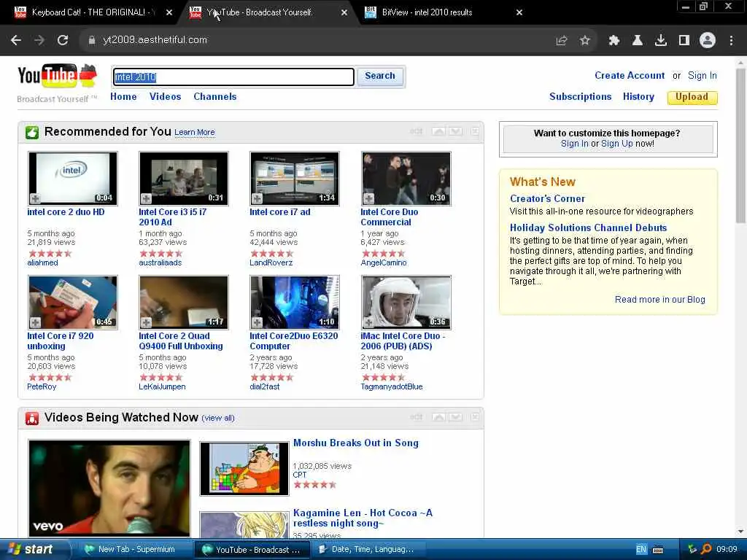The width and height of the screenshot is (747, 560).
Task: Add 'Intel core i7 ad' plus icon
Action: coord(258,198)
